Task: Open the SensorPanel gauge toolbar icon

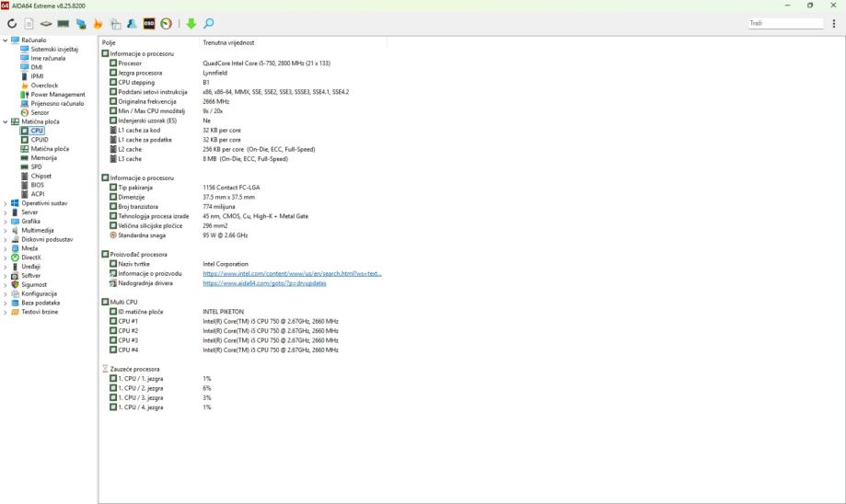Action: [167, 23]
